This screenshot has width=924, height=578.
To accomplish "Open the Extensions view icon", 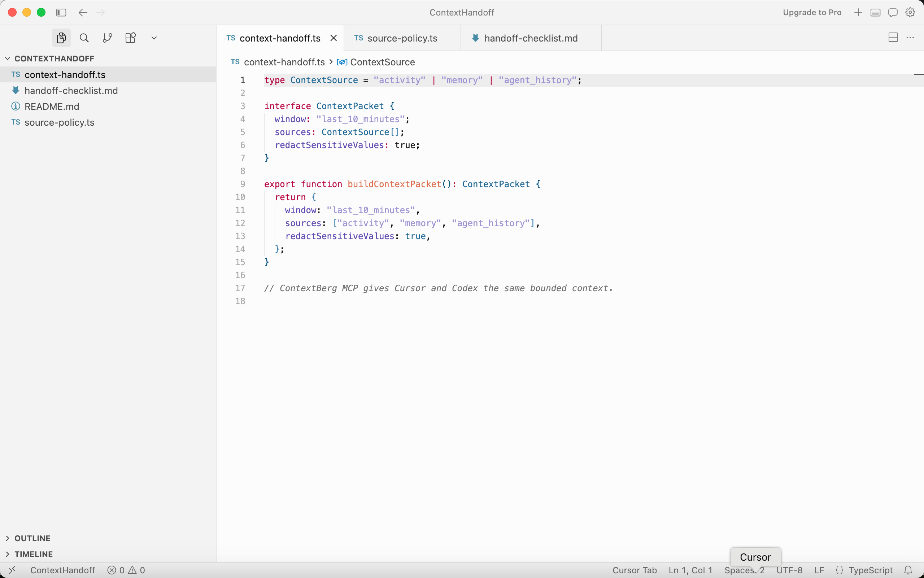I will (131, 38).
